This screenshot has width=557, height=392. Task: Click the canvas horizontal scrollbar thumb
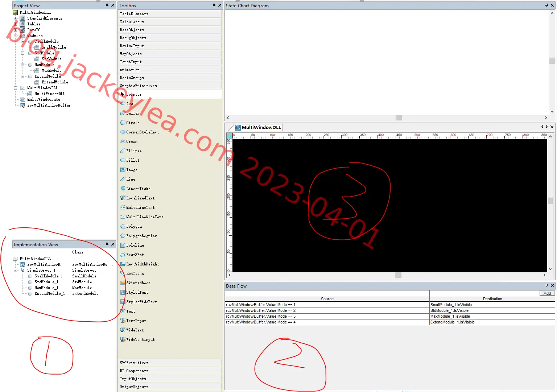(398, 275)
